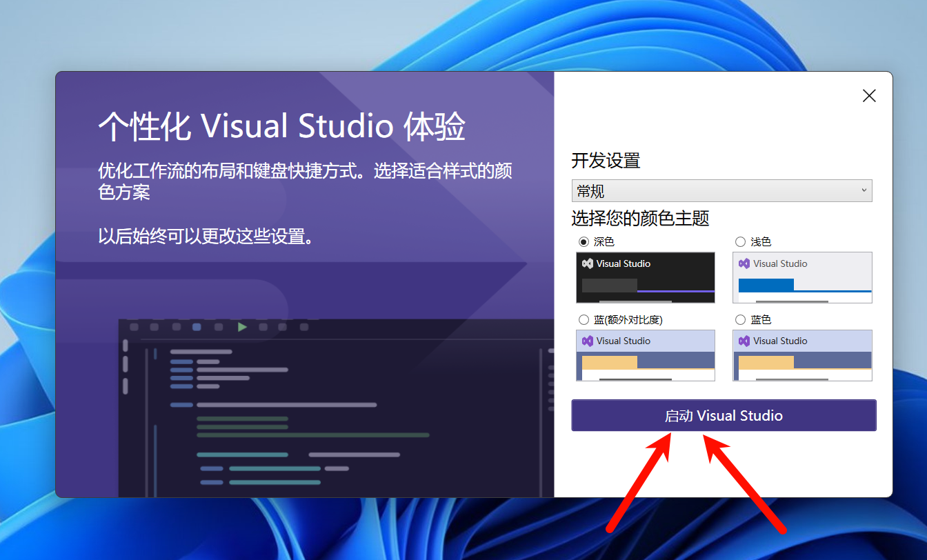Viewport: 927px width, 560px height.
Task: Open the 开发设置 dropdown showing 常规
Action: point(721,191)
